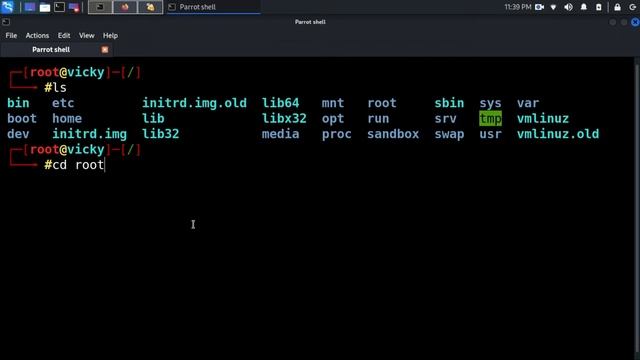Open the Edit menu

coord(64,36)
